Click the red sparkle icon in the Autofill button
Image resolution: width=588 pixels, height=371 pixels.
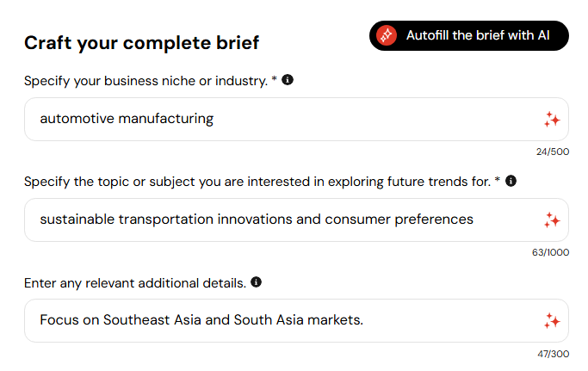(387, 36)
